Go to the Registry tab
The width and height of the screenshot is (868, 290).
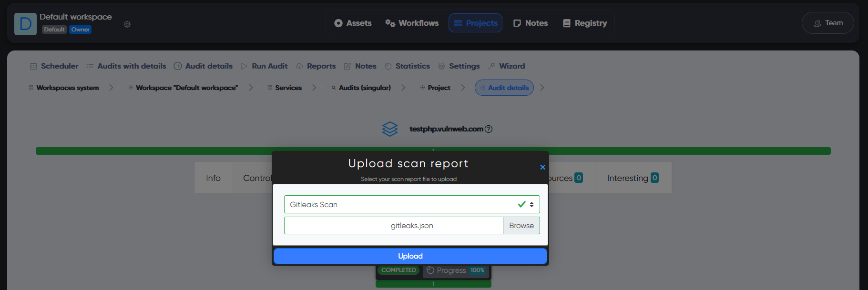click(x=585, y=23)
